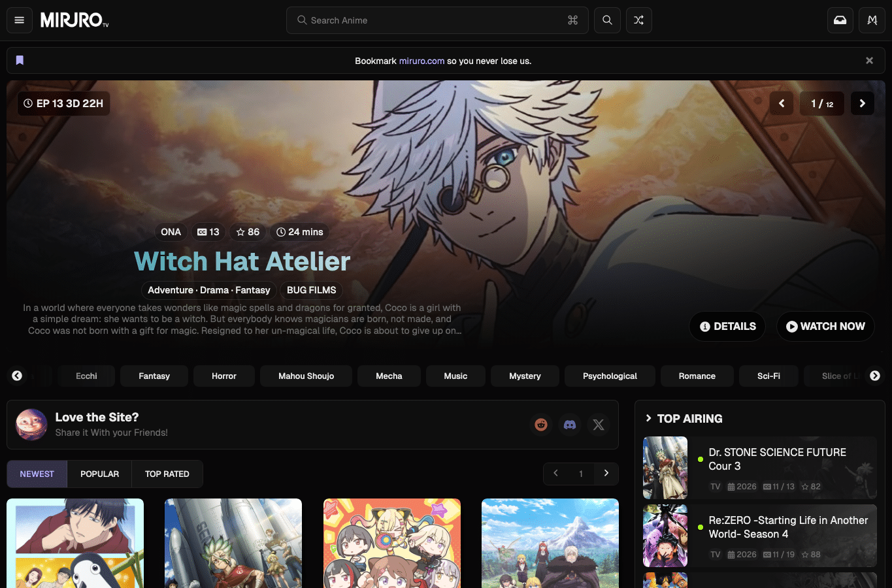This screenshot has height=588, width=892.
Task: Open a random anime with shuffle icon
Action: tap(639, 20)
